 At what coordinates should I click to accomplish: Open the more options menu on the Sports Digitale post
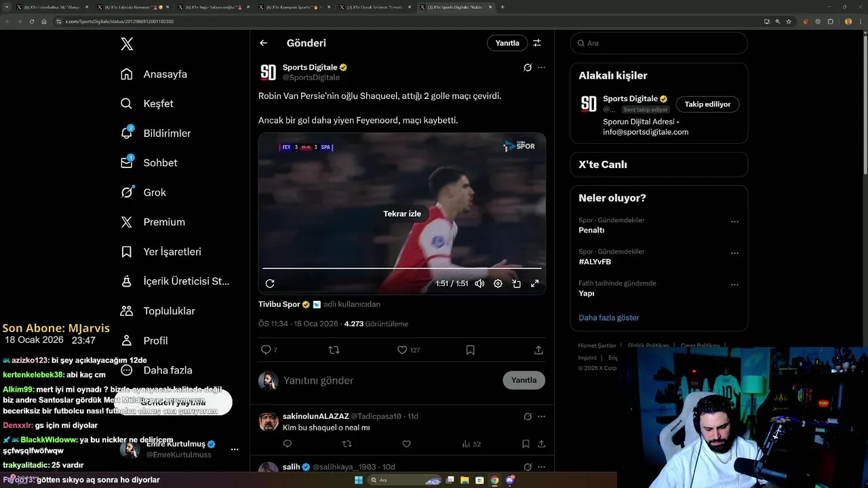(x=541, y=68)
